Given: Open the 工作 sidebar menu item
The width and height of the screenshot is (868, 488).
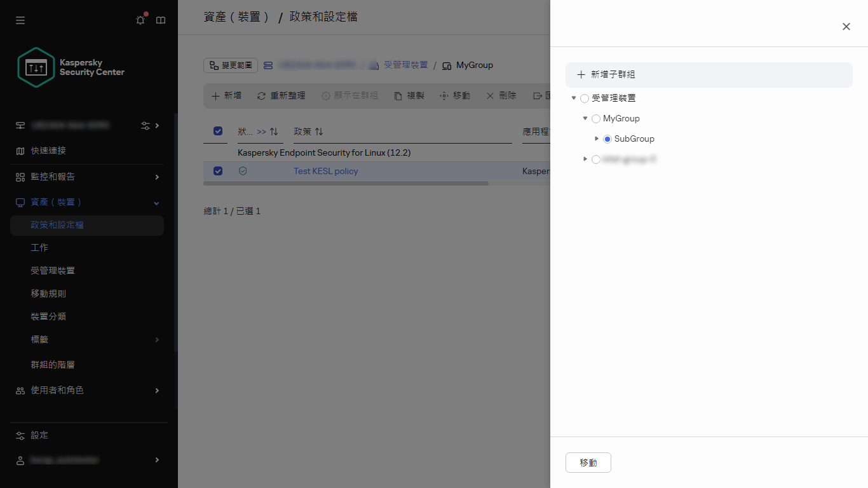Looking at the screenshot, I should coord(39,247).
